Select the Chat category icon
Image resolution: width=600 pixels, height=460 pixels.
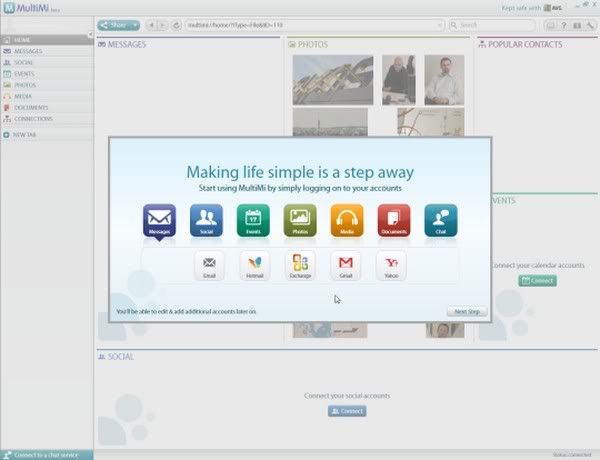(x=441, y=220)
